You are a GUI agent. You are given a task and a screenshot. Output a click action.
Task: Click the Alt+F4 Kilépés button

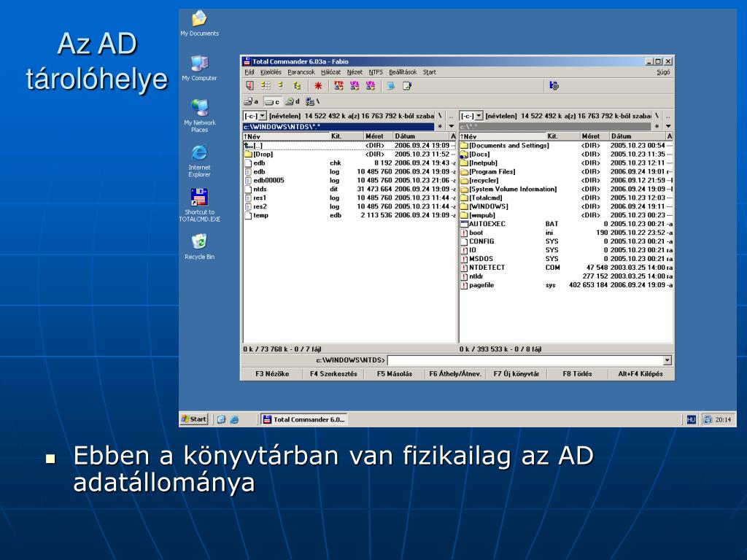click(x=640, y=374)
